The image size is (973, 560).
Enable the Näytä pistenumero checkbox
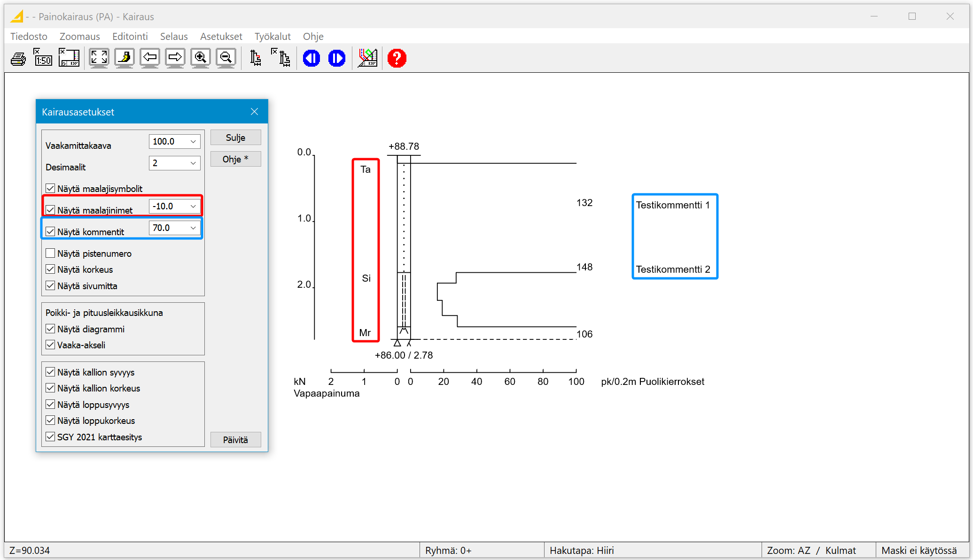(51, 253)
